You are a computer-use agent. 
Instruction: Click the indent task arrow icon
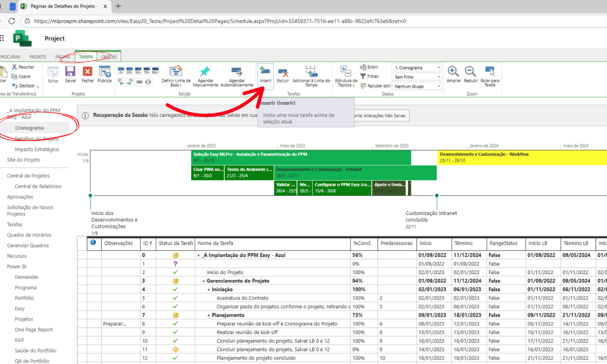(x=129, y=82)
